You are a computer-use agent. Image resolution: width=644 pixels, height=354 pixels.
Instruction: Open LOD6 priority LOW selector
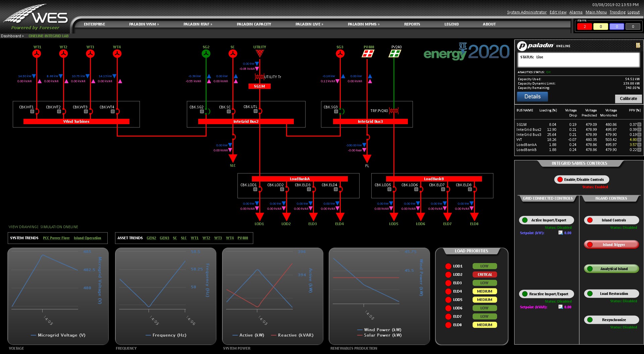coord(485,308)
